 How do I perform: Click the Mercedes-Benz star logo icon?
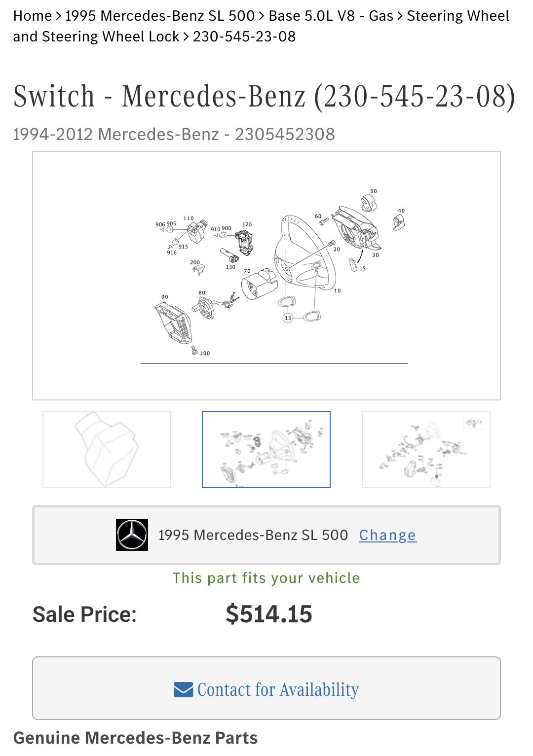132,535
